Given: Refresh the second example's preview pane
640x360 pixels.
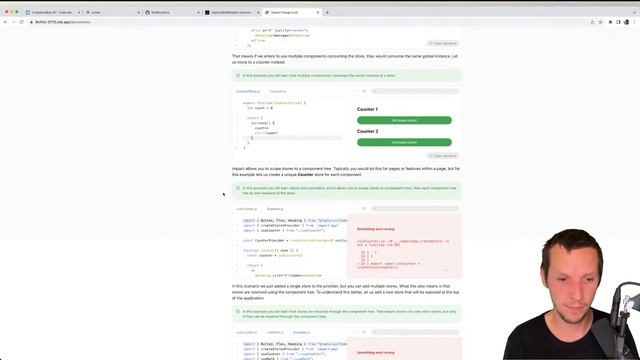Looking at the screenshot, I should (x=364, y=209).
